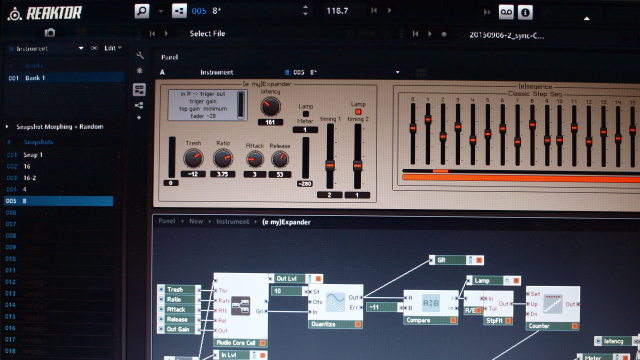
Task: Click the orange square on the Lamp module
Action: click(x=516, y=280)
